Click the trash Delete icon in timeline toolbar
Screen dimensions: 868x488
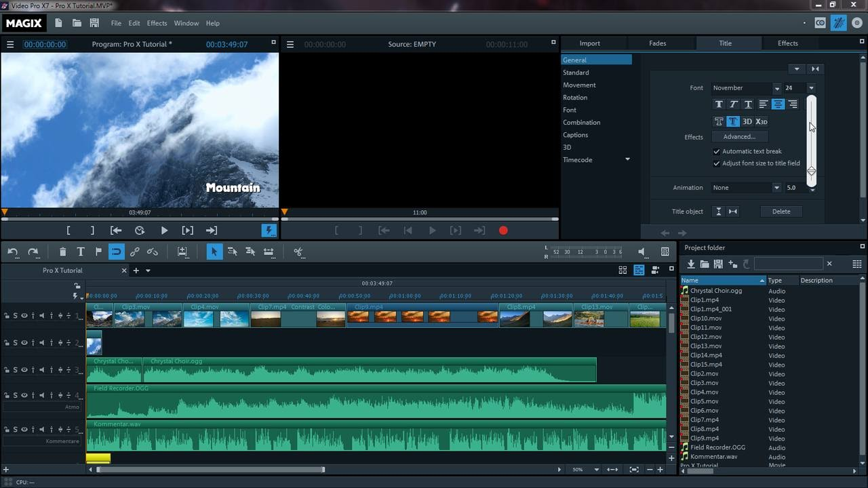(x=62, y=251)
